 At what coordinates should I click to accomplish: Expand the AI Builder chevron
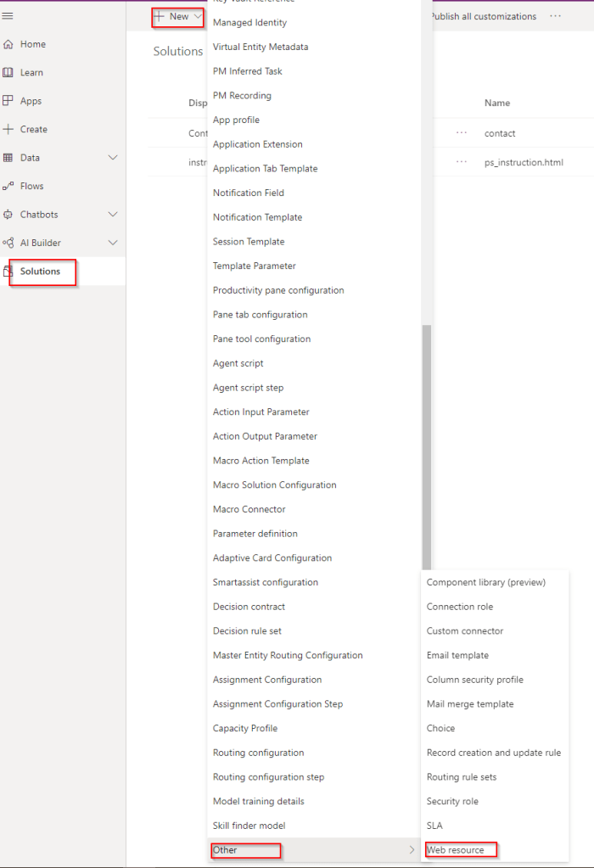[114, 243]
